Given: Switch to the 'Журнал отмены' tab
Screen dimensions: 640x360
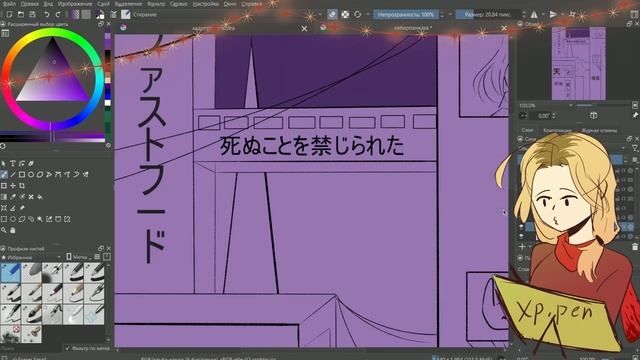Looking at the screenshot, I should (599, 130).
